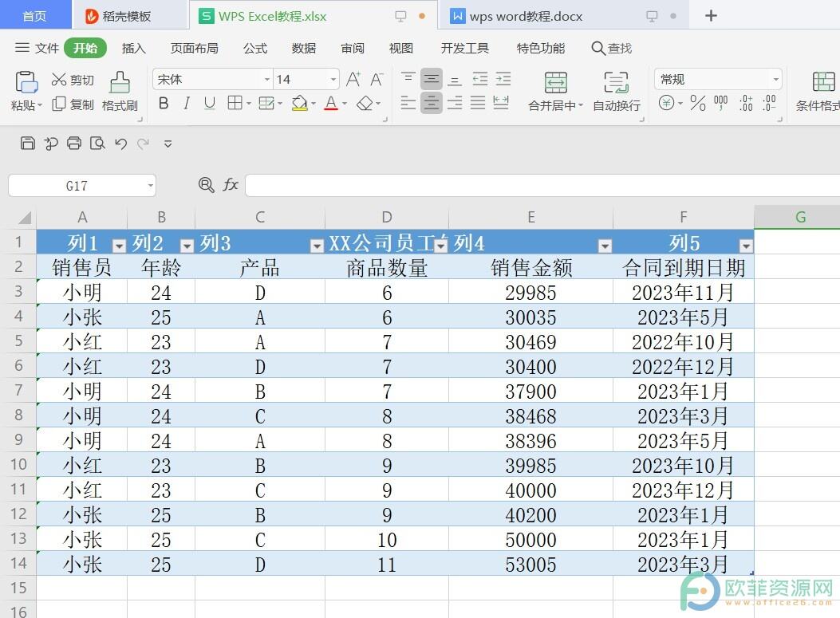Switch to the 插入 tab
Image resolution: width=840 pixels, height=618 pixels.
(x=134, y=48)
